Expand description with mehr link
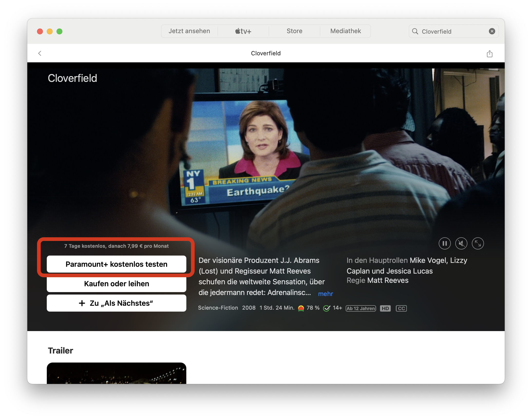 point(325,294)
